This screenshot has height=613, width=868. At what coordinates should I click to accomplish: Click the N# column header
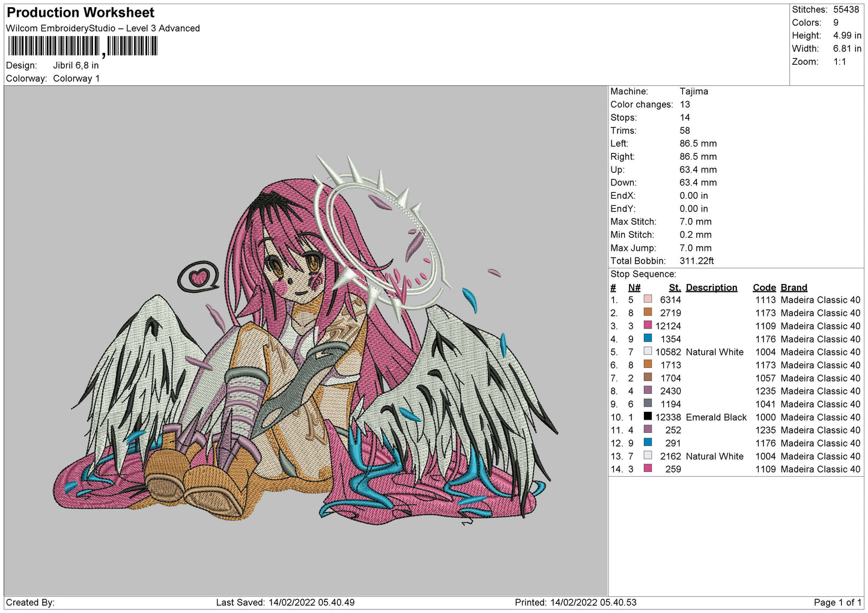[x=634, y=288]
